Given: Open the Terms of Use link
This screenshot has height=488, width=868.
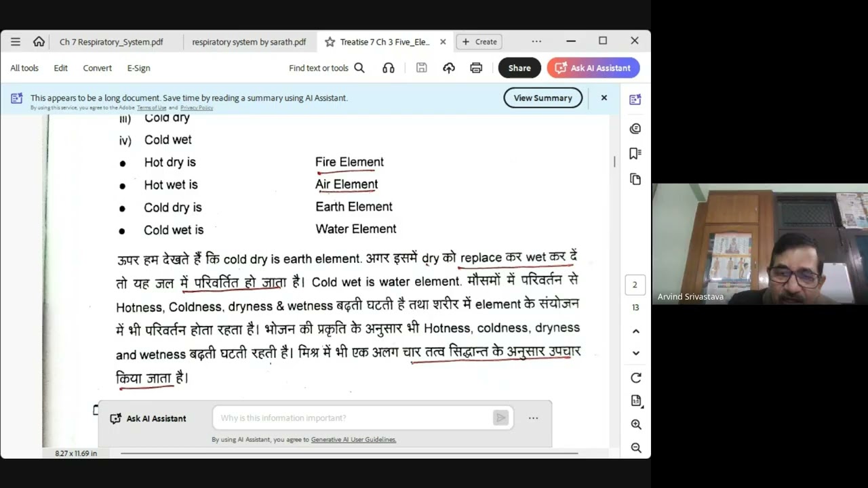Looking at the screenshot, I should click(151, 108).
